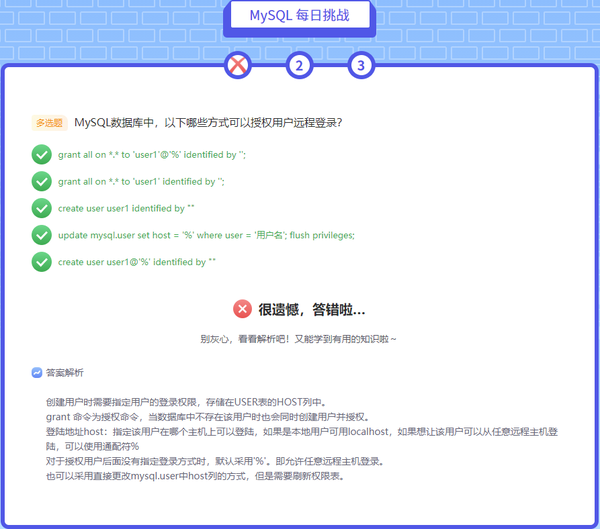The width and height of the screenshot is (600, 529).
Task: Toggle checkmark for grant to 'user1' identified by option
Action: pyautogui.click(x=41, y=181)
